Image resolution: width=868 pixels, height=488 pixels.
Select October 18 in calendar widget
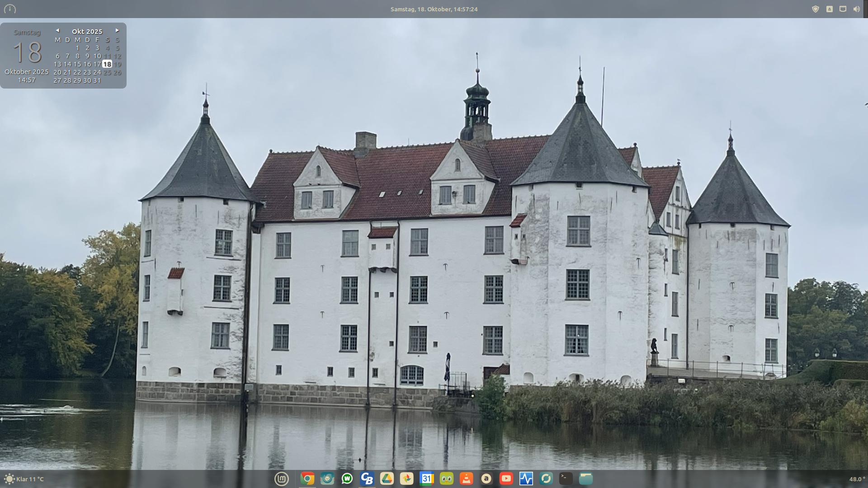[x=107, y=64]
